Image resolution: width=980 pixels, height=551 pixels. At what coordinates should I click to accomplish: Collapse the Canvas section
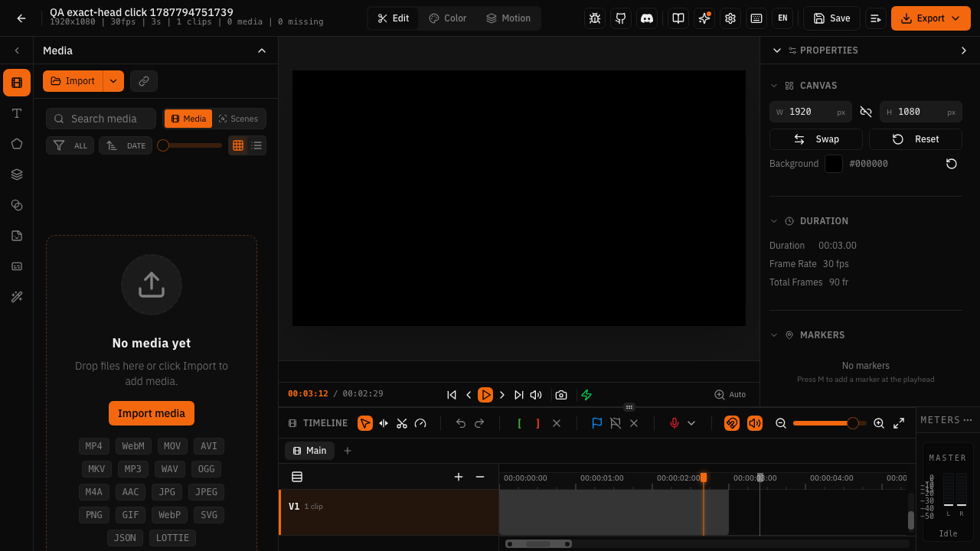(774, 86)
